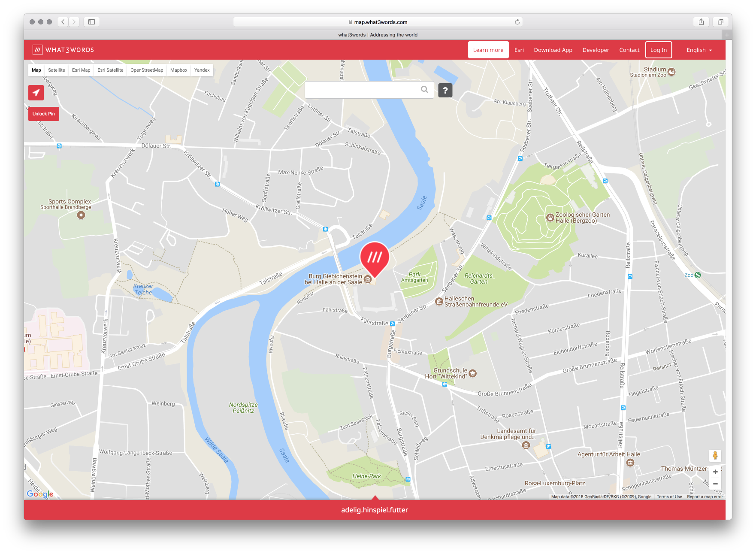Viewport: 756px width, 554px height.
Task: Switch map layer to Satellite
Action: point(57,70)
